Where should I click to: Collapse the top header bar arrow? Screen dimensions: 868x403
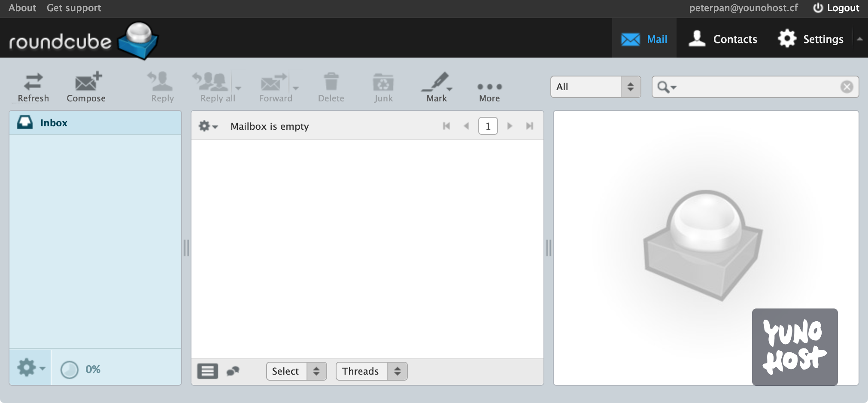859,39
